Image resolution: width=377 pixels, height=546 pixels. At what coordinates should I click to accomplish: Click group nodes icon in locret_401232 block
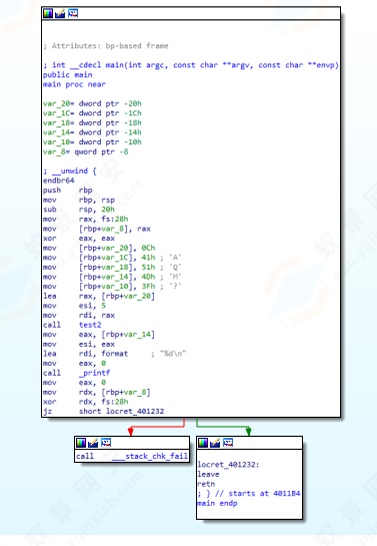[x=228, y=443]
